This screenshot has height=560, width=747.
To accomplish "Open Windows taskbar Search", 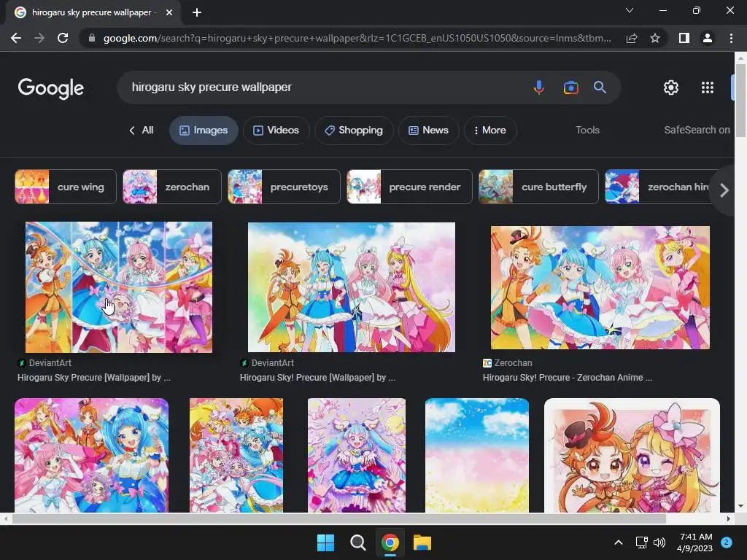I will 357,542.
